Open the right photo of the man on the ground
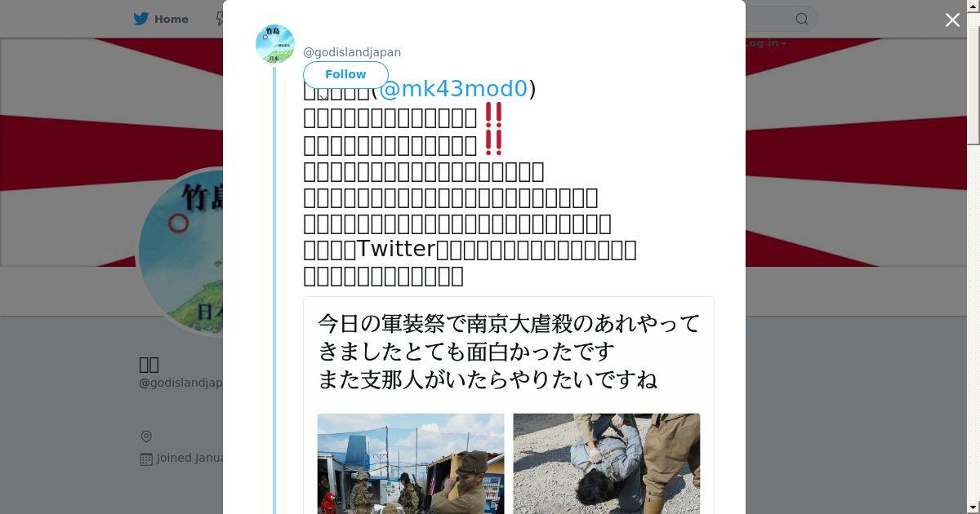The height and width of the screenshot is (514, 980). 607,463
